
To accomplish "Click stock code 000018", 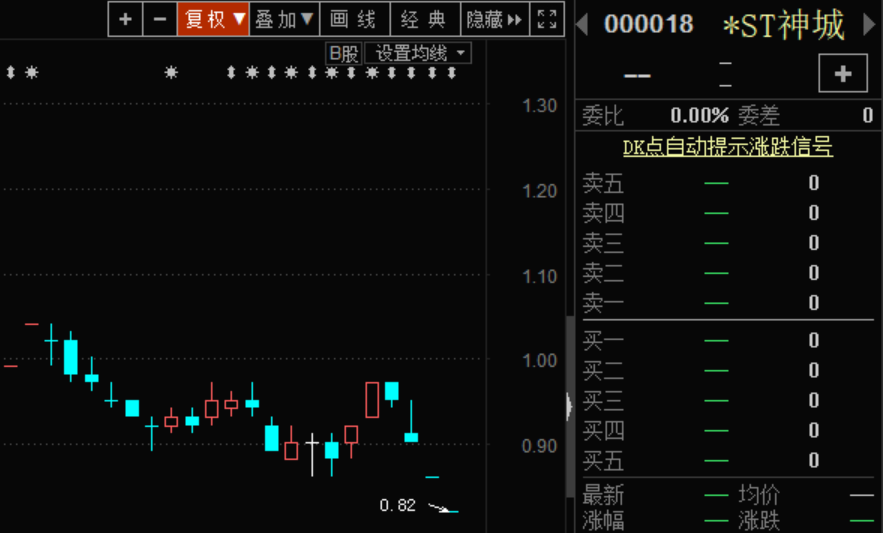I will click(648, 24).
